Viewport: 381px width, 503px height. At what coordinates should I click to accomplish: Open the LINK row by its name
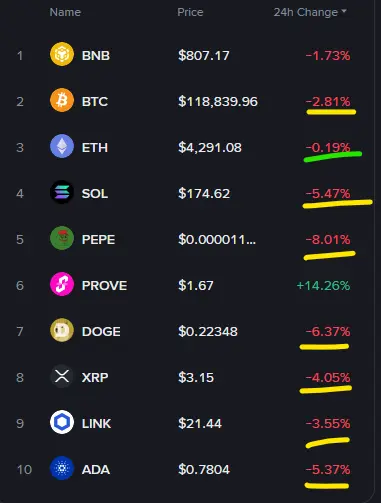coord(96,424)
